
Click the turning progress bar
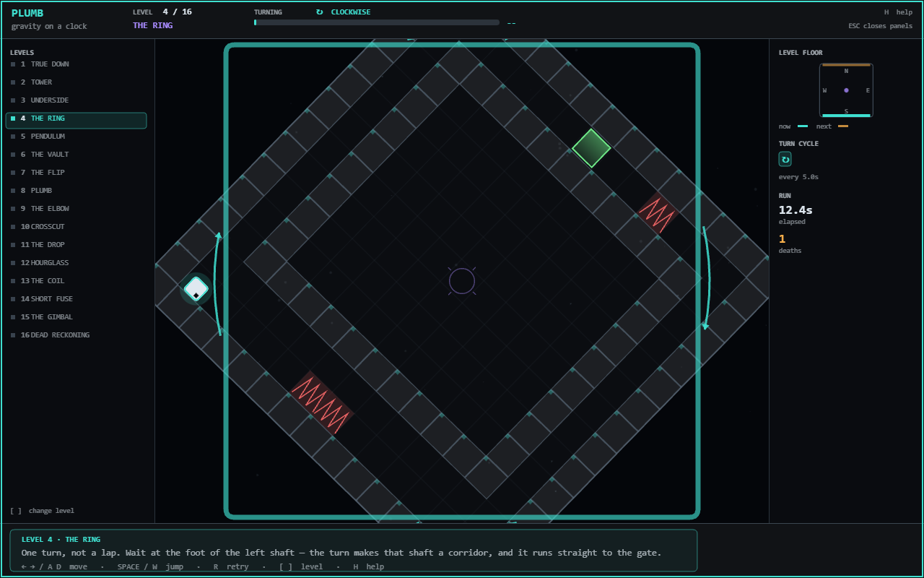pyautogui.click(x=377, y=22)
